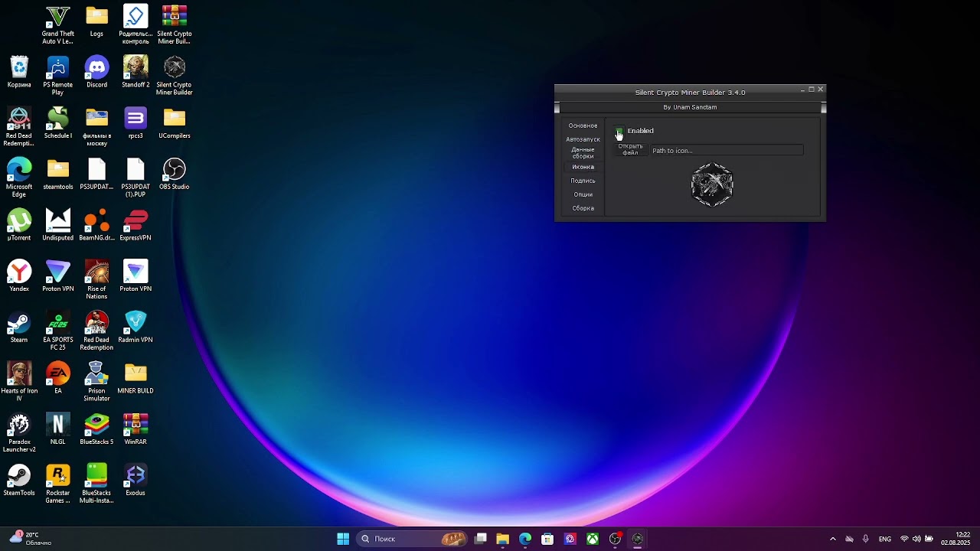Select the BlueStacks 5 desktop shortcut
The height and width of the screenshot is (551, 980).
pyautogui.click(x=96, y=429)
